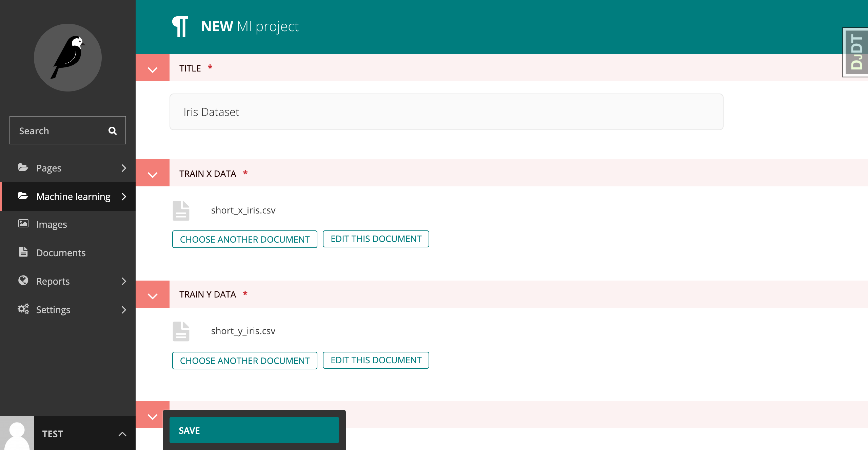The image size is (868, 450).
Task: Click the short_x_iris.csv document icon
Action: [x=181, y=210]
